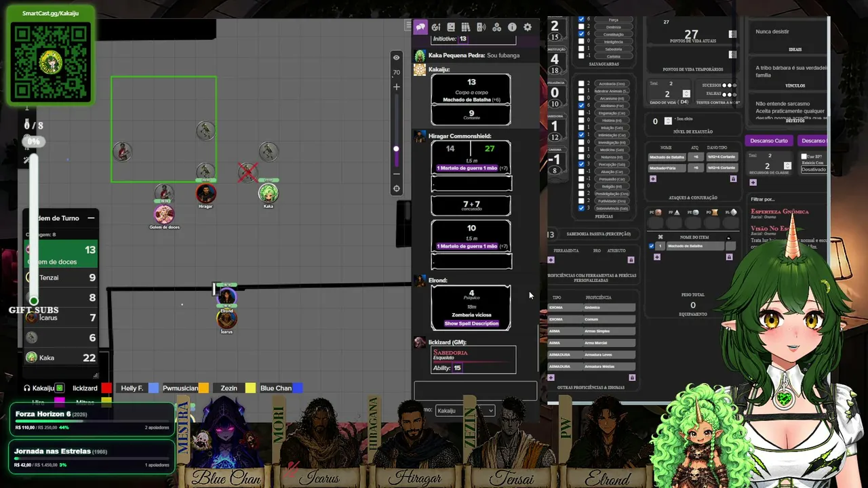Select Icarus entry in turn order
Viewport: 868px width, 488px height.
61,317
